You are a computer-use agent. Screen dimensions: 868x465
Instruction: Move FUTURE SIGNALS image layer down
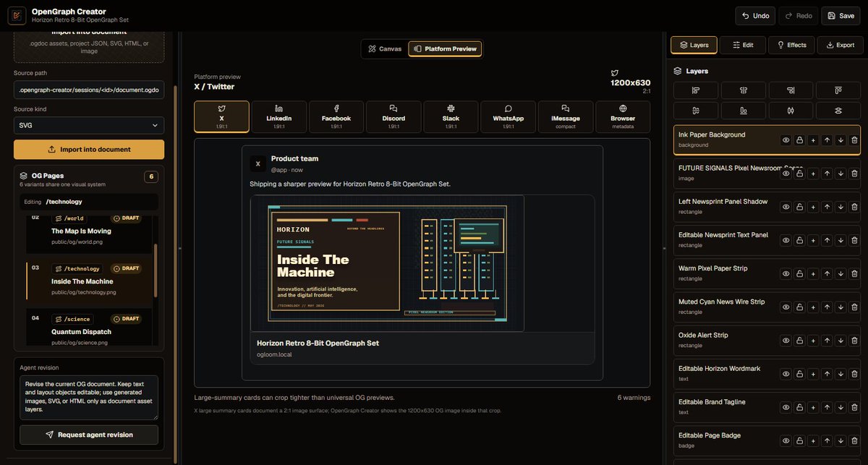[x=841, y=174]
